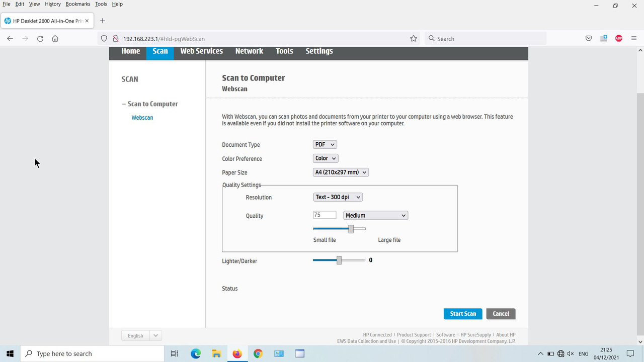
Task: Click the Windows Type here to search box
Action: coord(92,353)
